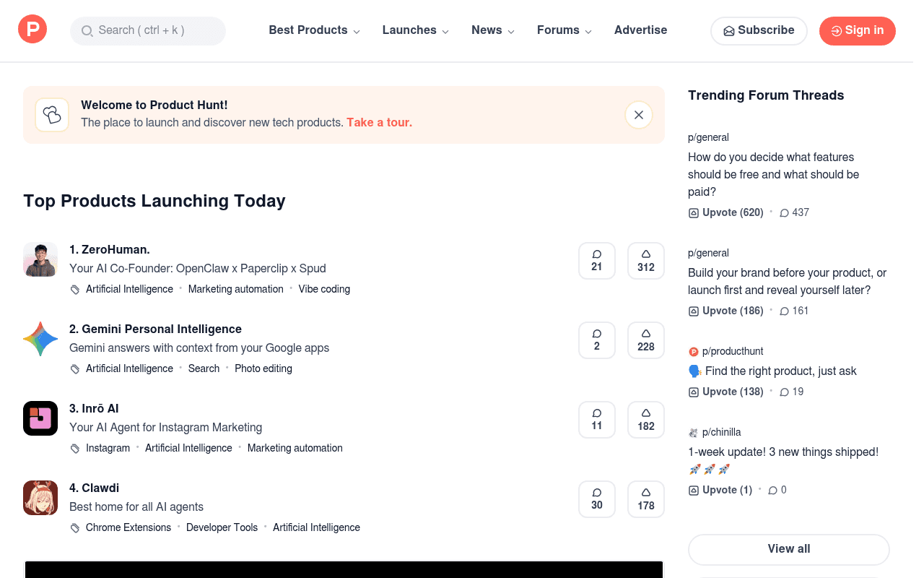Click the Product Hunt icon beside p/producthunt
The image size is (924, 578).
pos(693,351)
